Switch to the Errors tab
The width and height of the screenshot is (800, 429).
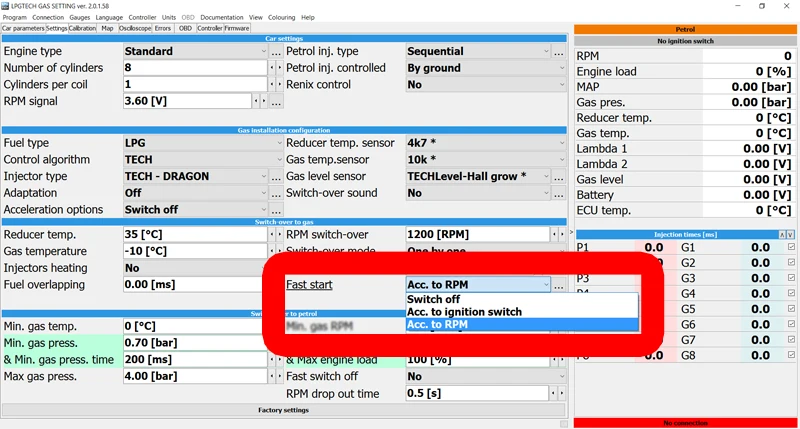163,29
